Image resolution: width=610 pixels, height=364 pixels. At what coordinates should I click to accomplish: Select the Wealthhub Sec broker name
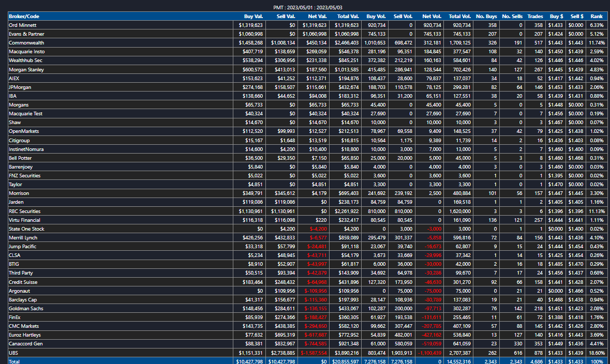pyautogui.click(x=26, y=60)
